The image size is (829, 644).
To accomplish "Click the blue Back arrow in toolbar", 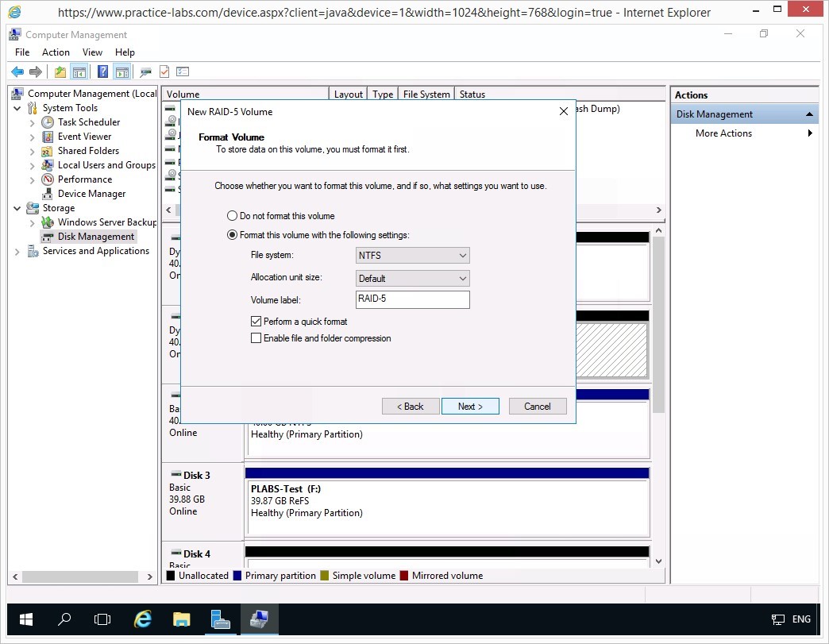I will point(17,72).
